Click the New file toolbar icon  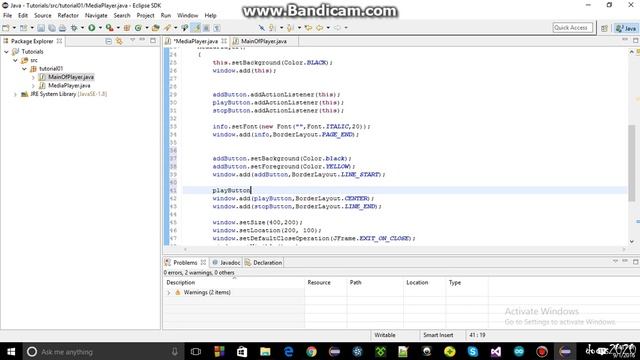click(6, 28)
